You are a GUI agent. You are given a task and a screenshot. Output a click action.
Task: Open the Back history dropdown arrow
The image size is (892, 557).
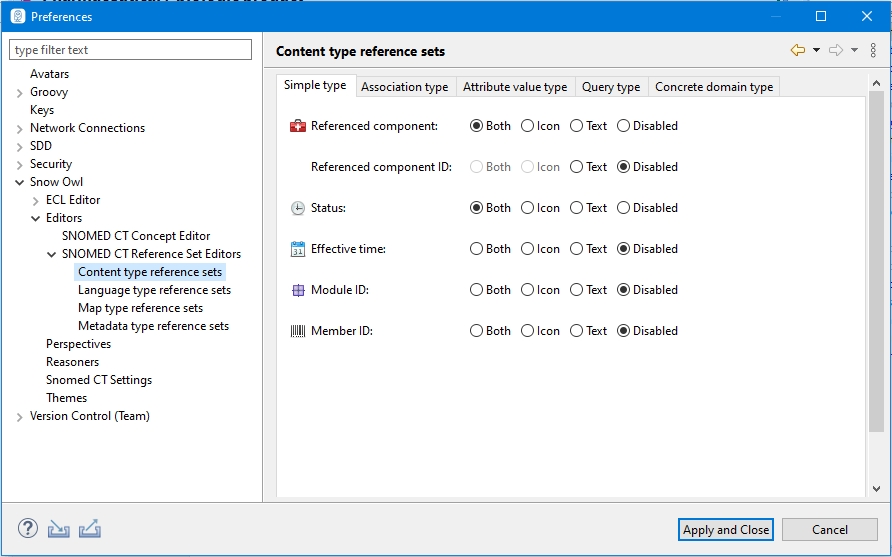pyautogui.click(x=816, y=50)
